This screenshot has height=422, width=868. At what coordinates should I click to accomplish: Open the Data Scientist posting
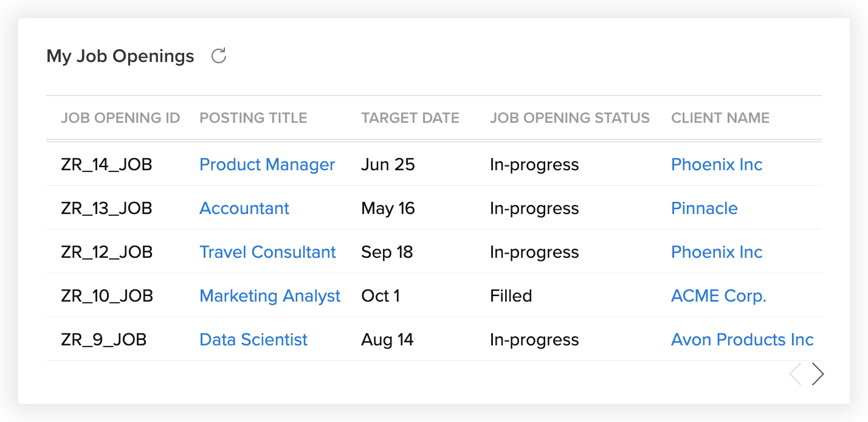point(253,340)
